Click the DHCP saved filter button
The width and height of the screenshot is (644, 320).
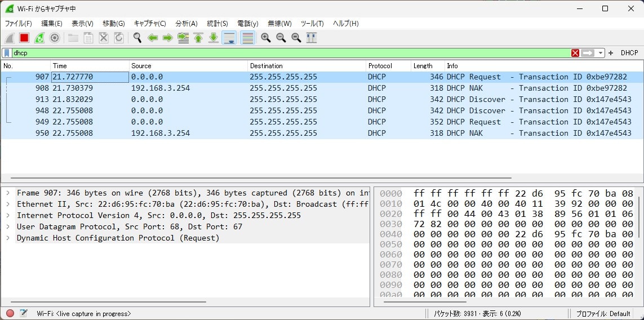pyautogui.click(x=629, y=53)
